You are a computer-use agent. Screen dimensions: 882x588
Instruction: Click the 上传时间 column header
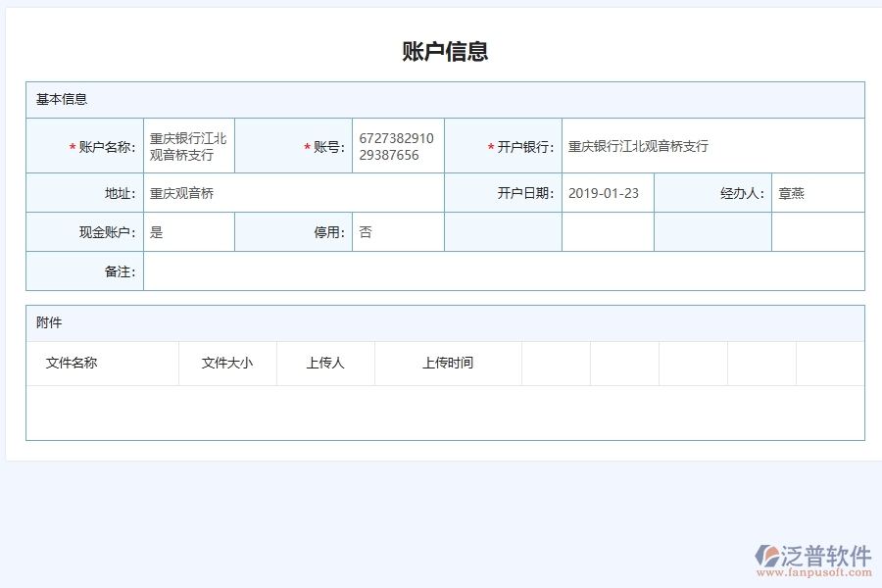[448, 363]
